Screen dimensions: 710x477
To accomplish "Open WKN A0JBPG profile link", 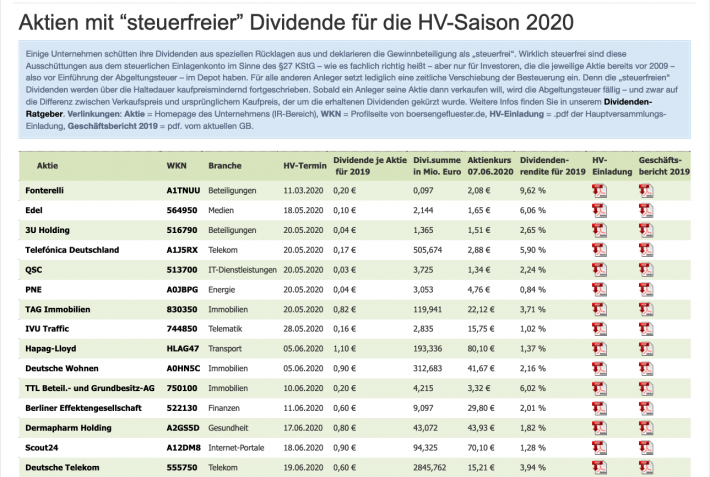I will point(182,289).
